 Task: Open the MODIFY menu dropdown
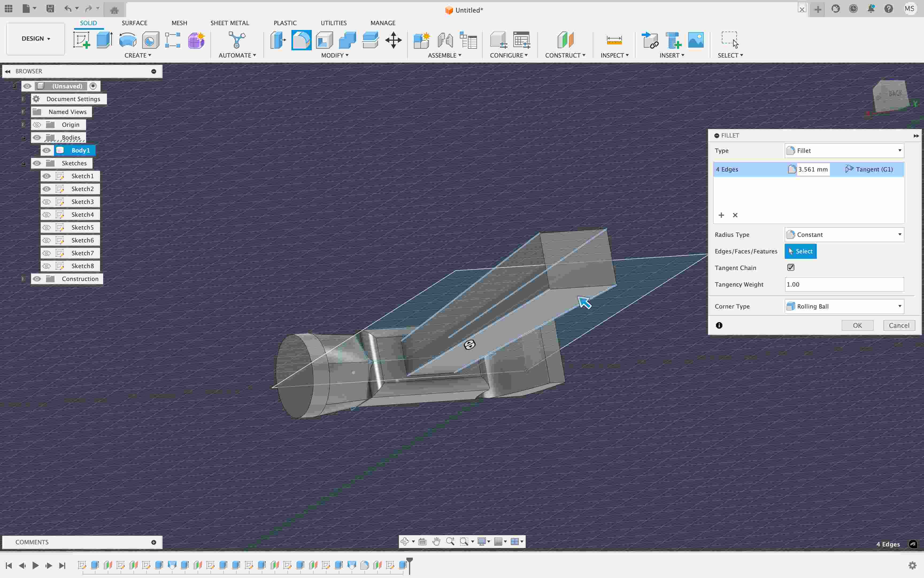click(335, 55)
